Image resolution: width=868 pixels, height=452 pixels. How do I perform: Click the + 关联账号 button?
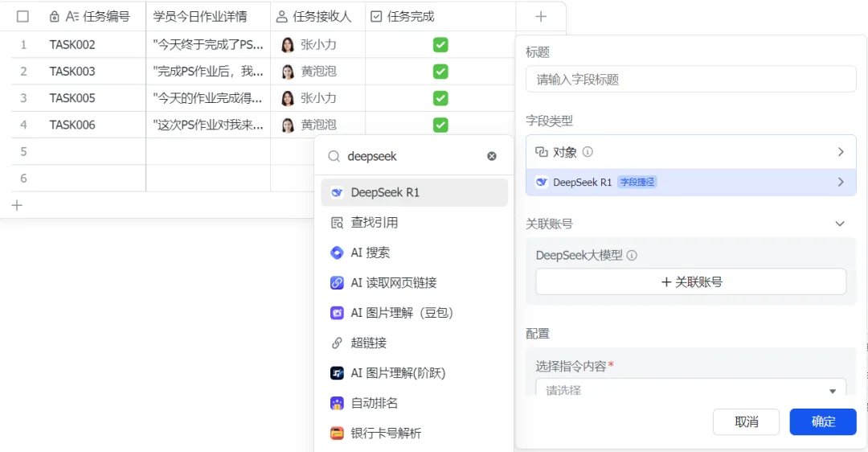(691, 282)
